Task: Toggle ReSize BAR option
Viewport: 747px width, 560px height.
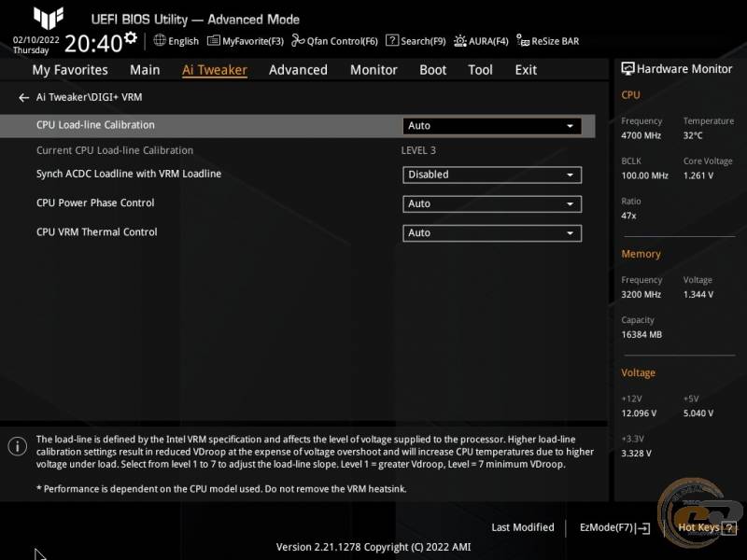Action: tap(548, 41)
